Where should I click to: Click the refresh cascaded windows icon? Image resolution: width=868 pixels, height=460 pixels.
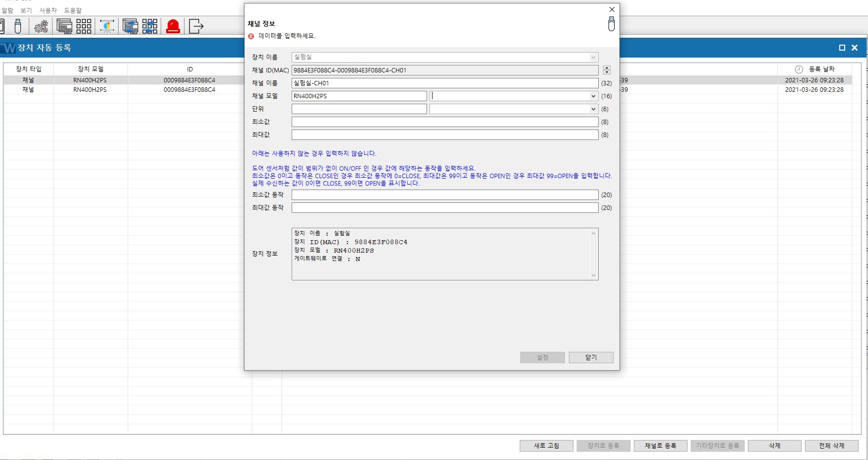pos(130,26)
